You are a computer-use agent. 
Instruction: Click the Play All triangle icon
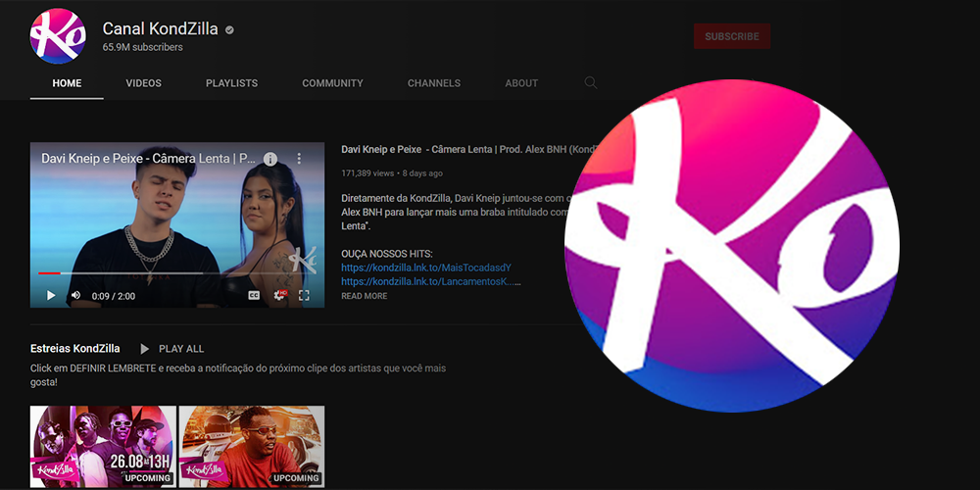pyautogui.click(x=144, y=349)
